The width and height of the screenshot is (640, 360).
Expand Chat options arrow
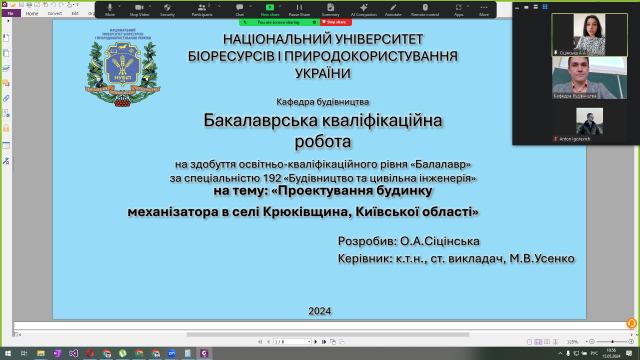pyautogui.click(x=250, y=7)
